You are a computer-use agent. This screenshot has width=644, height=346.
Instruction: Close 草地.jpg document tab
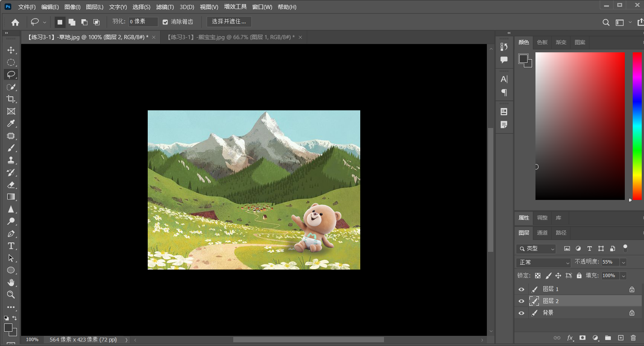[x=154, y=37]
